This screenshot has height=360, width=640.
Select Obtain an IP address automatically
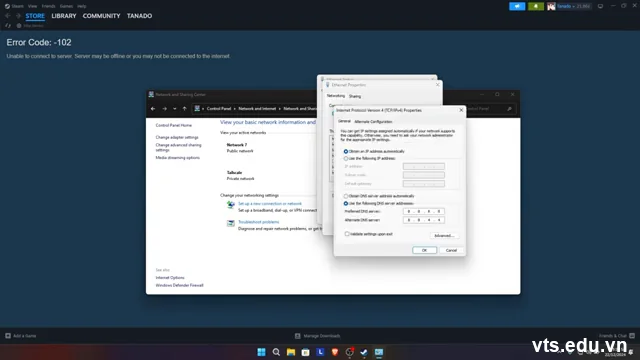(346, 151)
